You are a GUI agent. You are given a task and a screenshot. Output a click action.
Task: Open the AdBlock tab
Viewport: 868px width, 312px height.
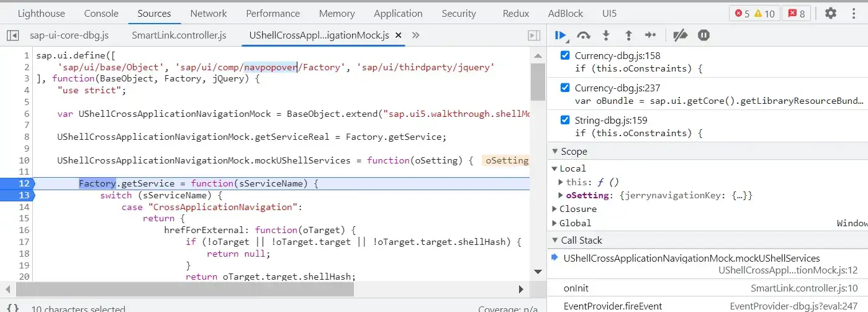tap(566, 13)
